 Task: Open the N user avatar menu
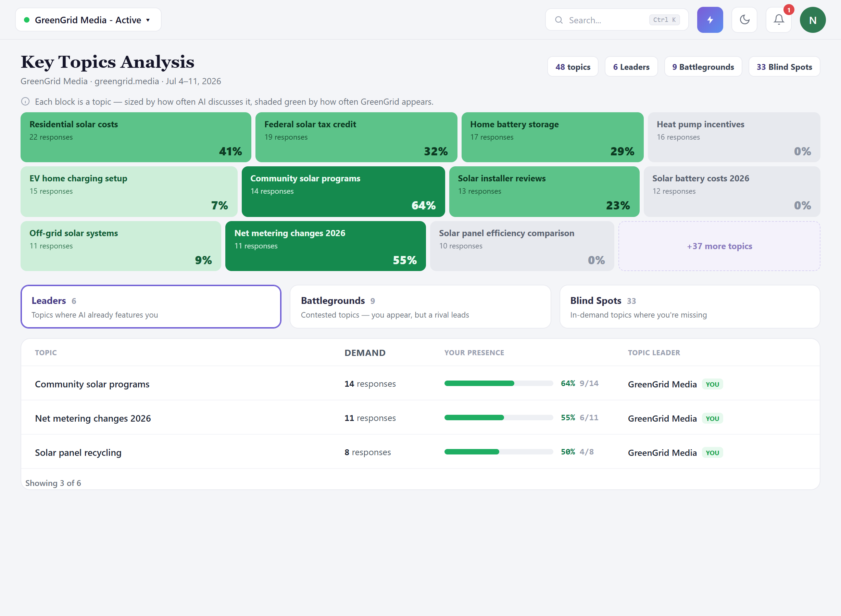click(x=812, y=20)
